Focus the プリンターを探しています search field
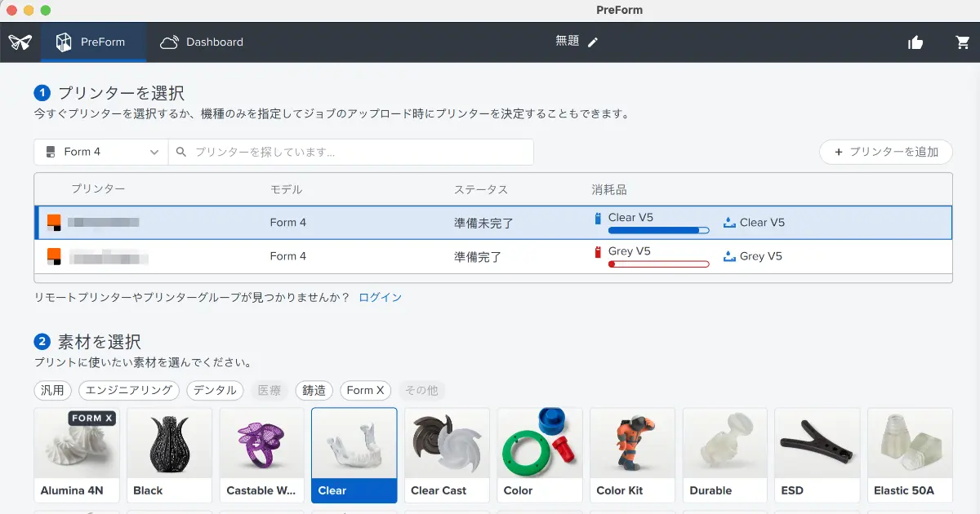 (351, 152)
